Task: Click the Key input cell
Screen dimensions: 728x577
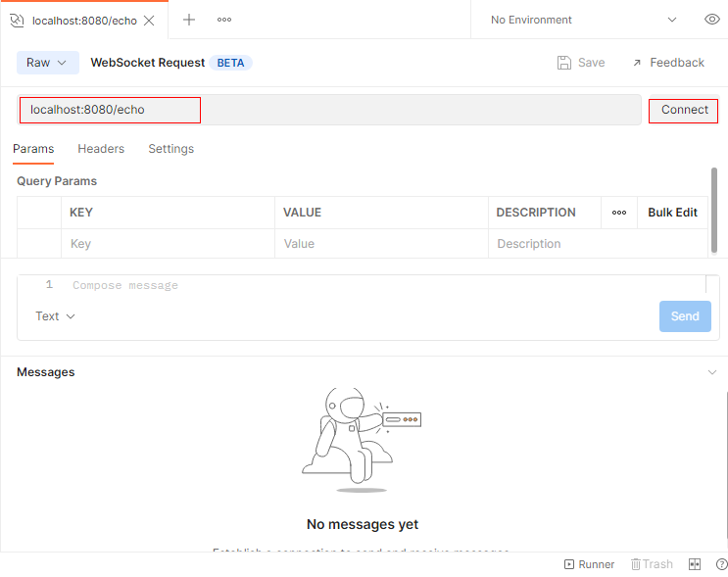Action: click(169, 244)
